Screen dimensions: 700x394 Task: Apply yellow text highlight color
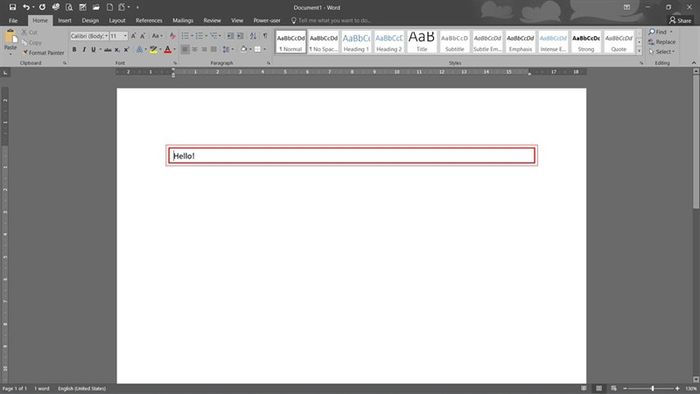pos(153,50)
